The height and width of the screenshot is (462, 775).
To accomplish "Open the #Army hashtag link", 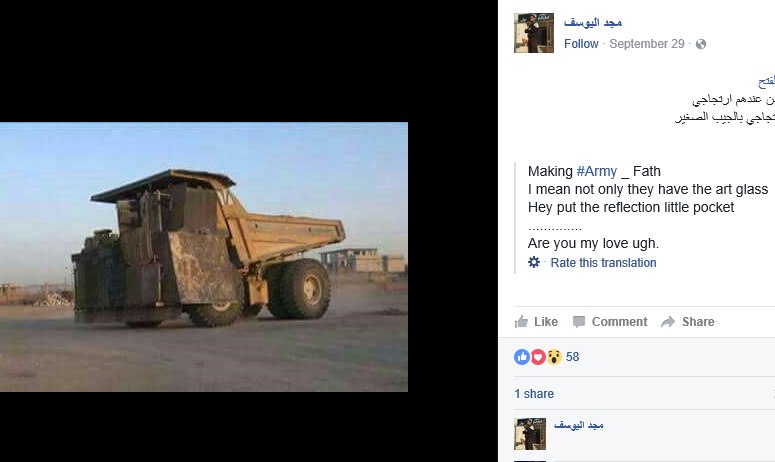I will pos(597,171).
